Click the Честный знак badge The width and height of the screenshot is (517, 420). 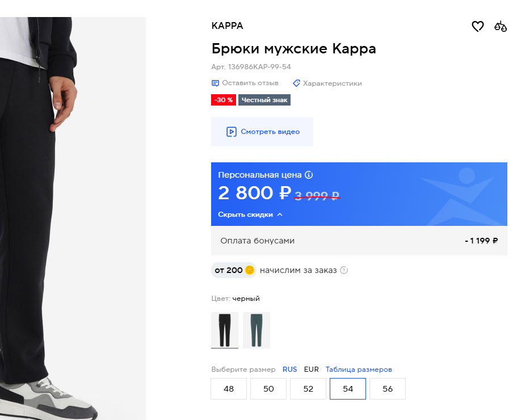[x=264, y=100]
